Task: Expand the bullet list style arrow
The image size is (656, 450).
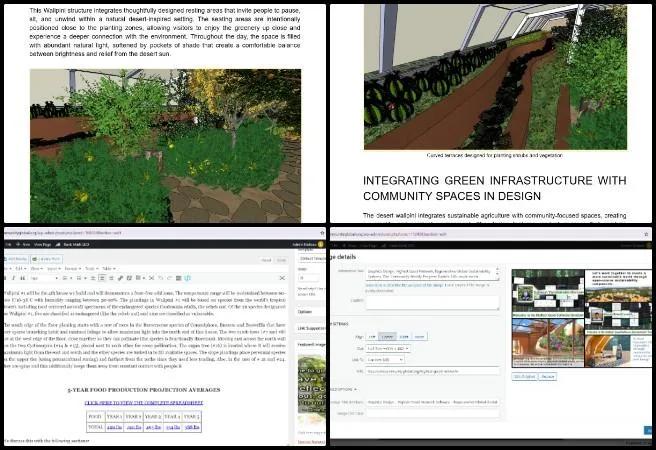Action: pyautogui.click(x=71, y=278)
